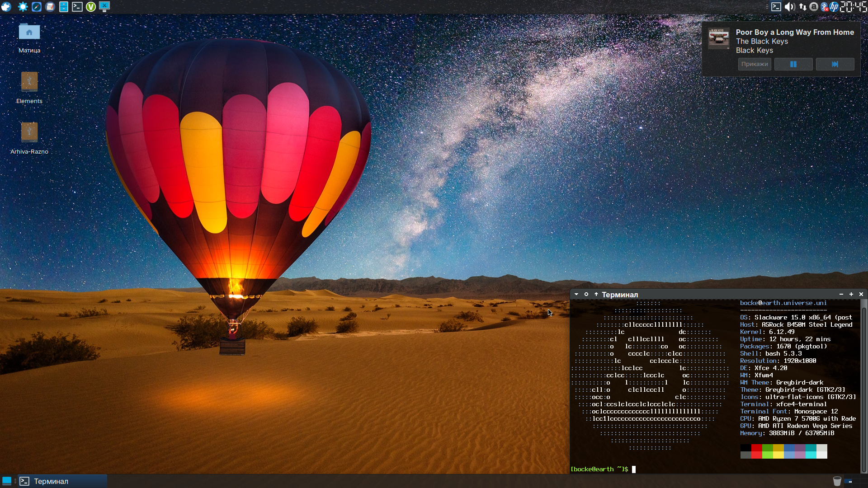Open the file manager cabinet icon
Viewport: 868px width, 488px height.
(x=64, y=6)
